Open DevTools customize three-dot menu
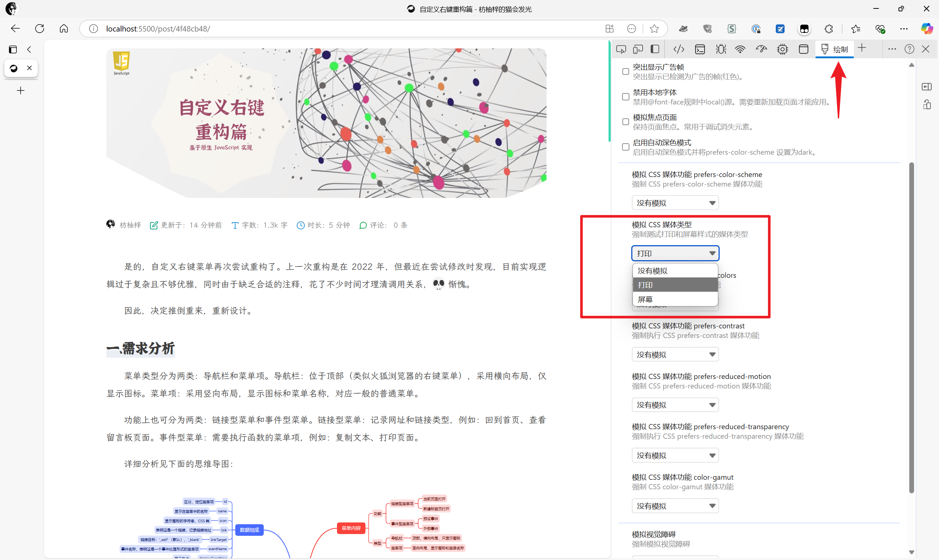This screenshot has width=939, height=560. pos(892,49)
